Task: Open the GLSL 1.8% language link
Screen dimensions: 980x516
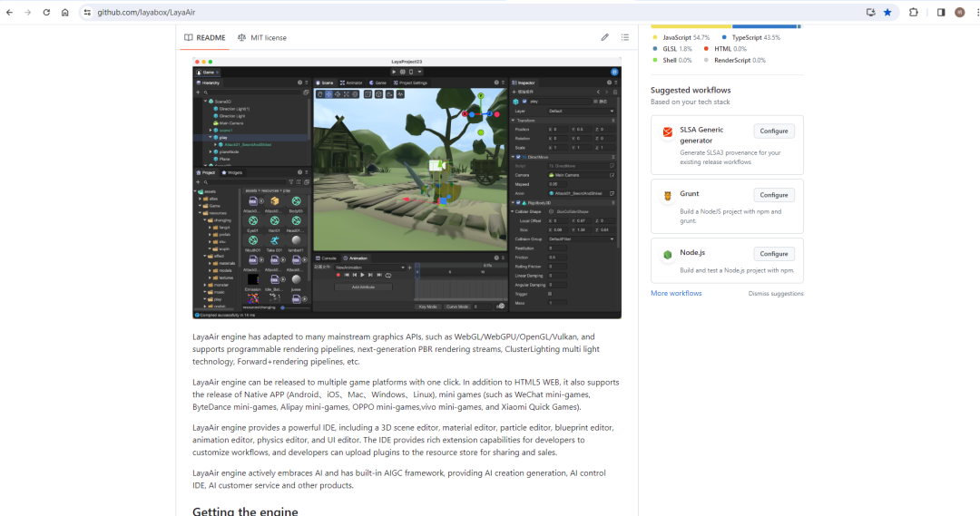Action: pos(671,49)
